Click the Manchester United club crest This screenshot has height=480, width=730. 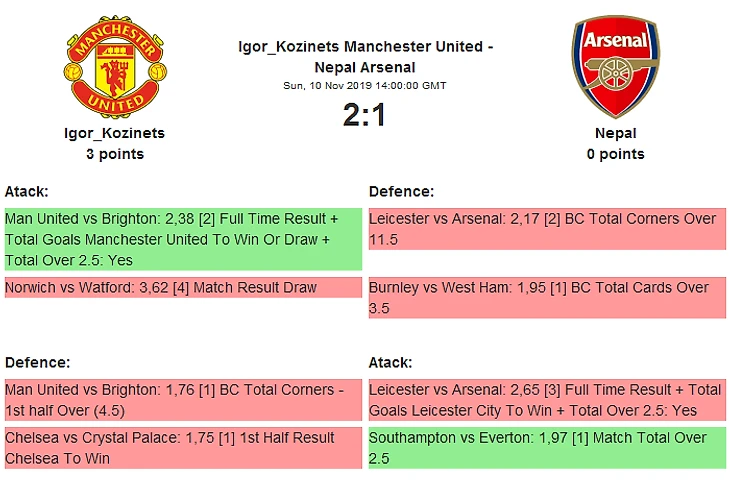115,67
